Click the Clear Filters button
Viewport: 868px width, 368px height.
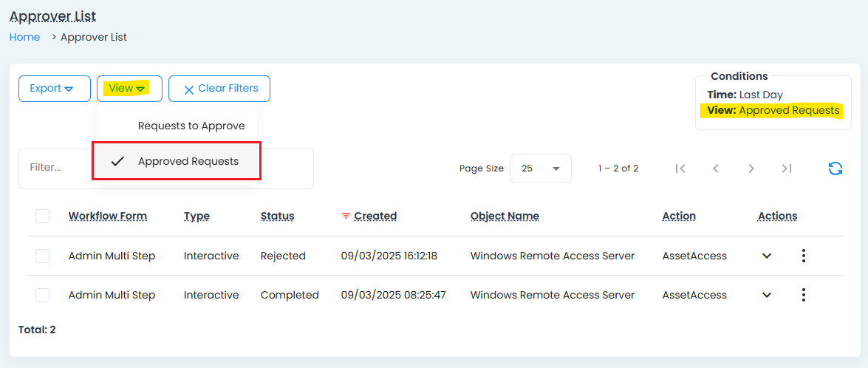pos(219,89)
